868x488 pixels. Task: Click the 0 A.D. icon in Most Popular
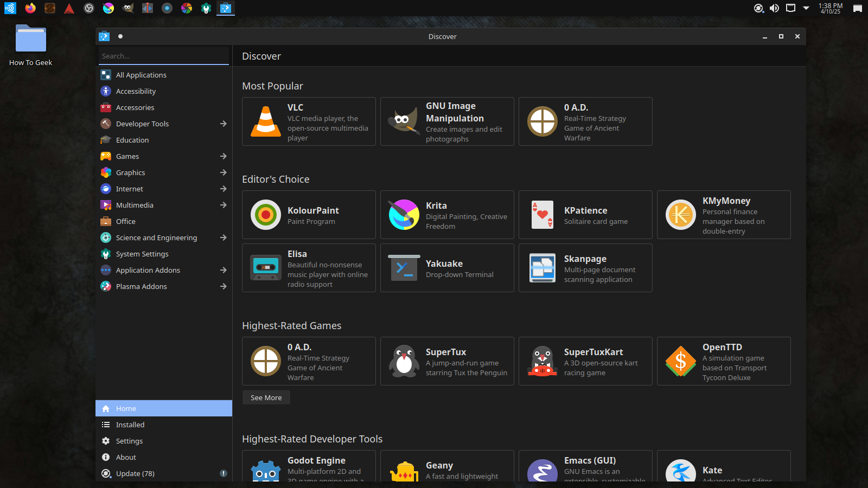coord(541,121)
